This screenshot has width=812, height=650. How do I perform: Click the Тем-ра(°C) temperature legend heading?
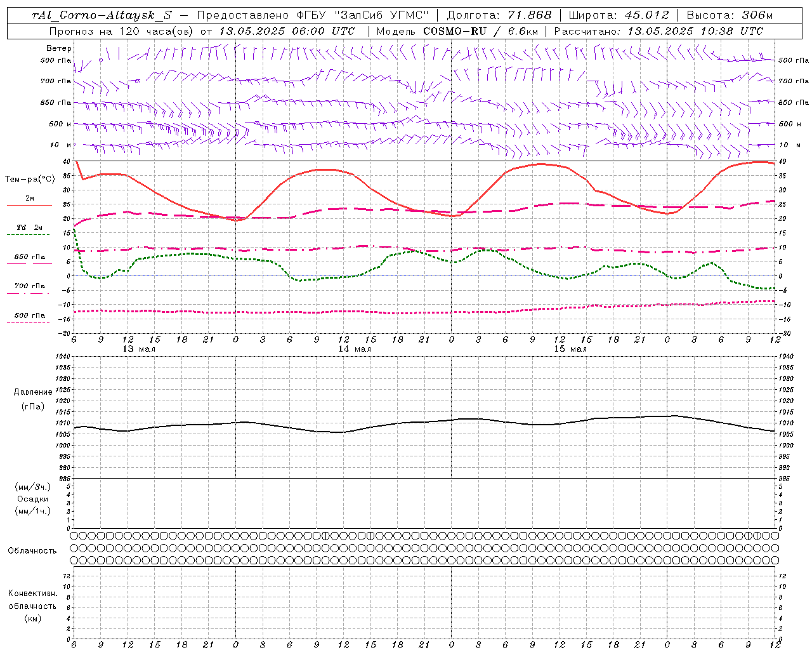pyautogui.click(x=30, y=180)
